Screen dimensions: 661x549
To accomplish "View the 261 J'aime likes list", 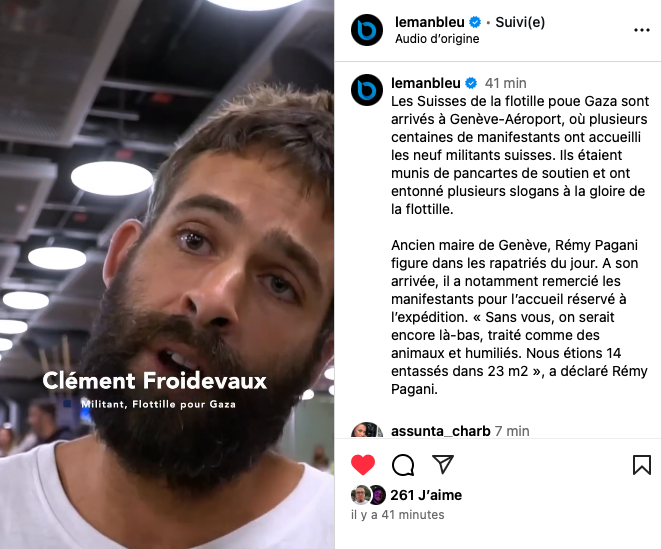I will pyautogui.click(x=426, y=495).
